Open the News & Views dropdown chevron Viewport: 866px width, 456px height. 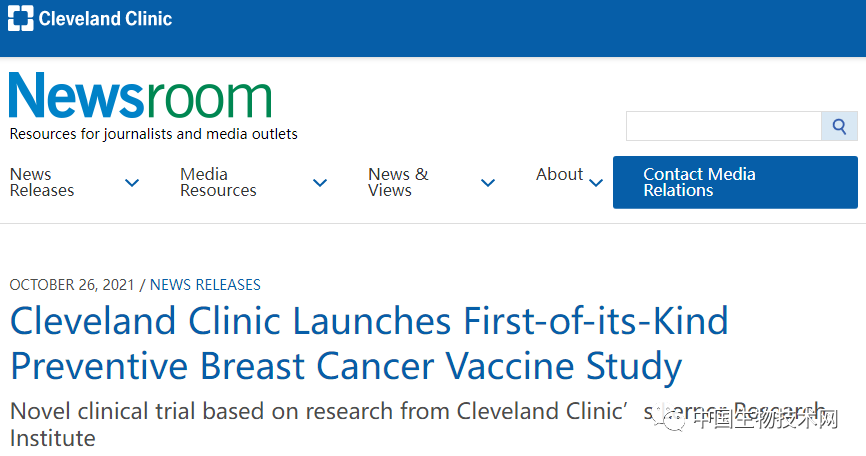pyautogui.click(x=488, y=183)
